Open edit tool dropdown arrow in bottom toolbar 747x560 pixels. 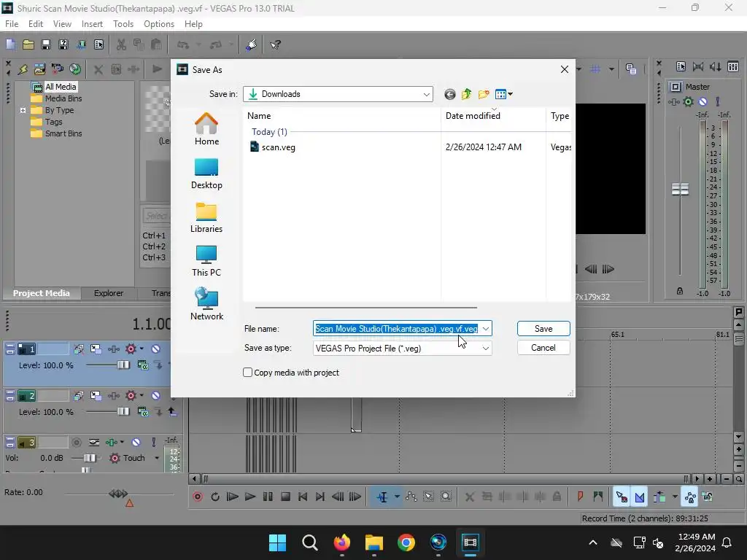397,497
